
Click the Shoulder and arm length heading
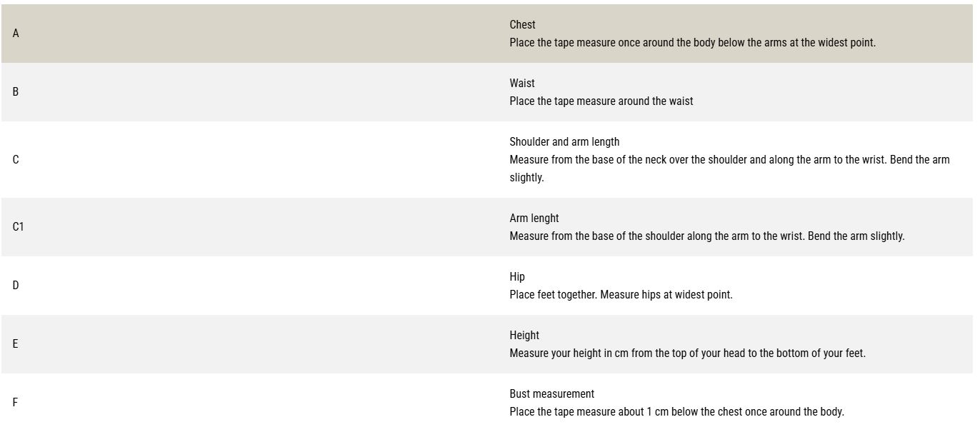click(564, 142)
